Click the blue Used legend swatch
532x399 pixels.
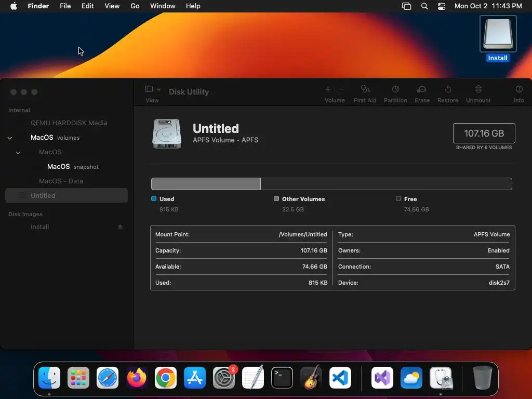pyautogui.click(x=154, y=198)
